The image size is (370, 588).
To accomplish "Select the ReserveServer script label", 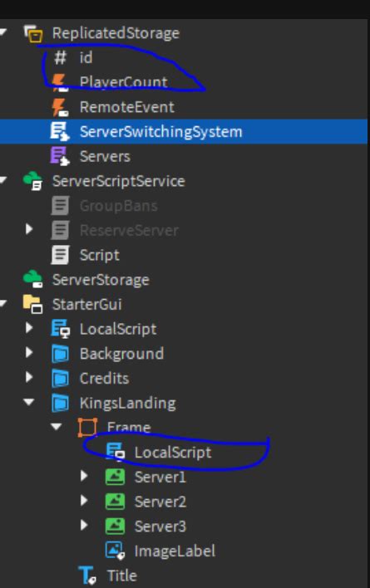I will [x=129, y=230].
